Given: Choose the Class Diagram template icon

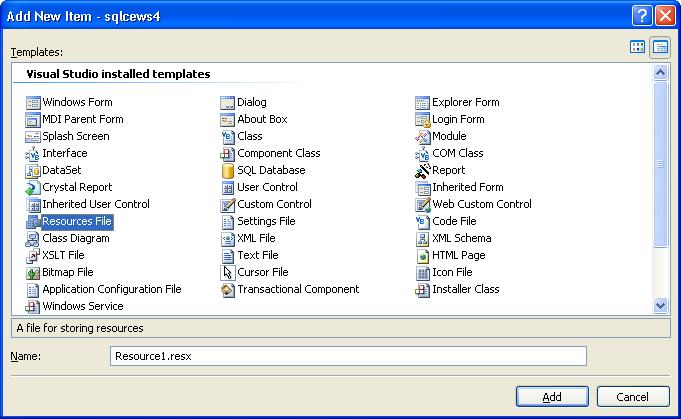Looking at the screenshot, I should click(x=33, y=238).
